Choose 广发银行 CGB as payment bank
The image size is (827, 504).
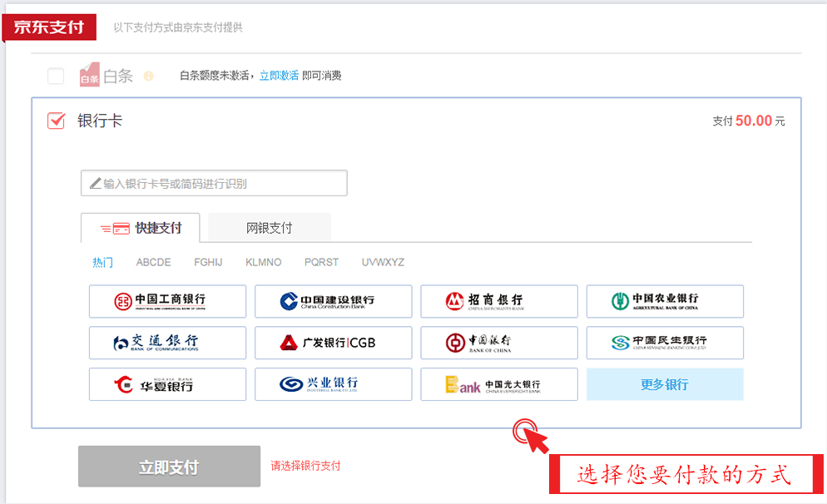tap(334, 343)
